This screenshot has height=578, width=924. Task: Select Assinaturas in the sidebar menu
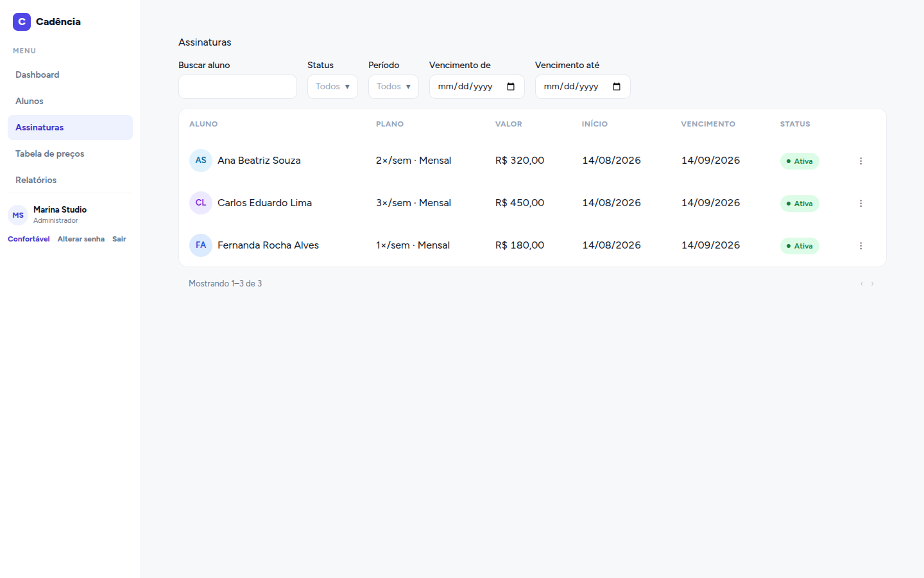(x=70, y=128)
